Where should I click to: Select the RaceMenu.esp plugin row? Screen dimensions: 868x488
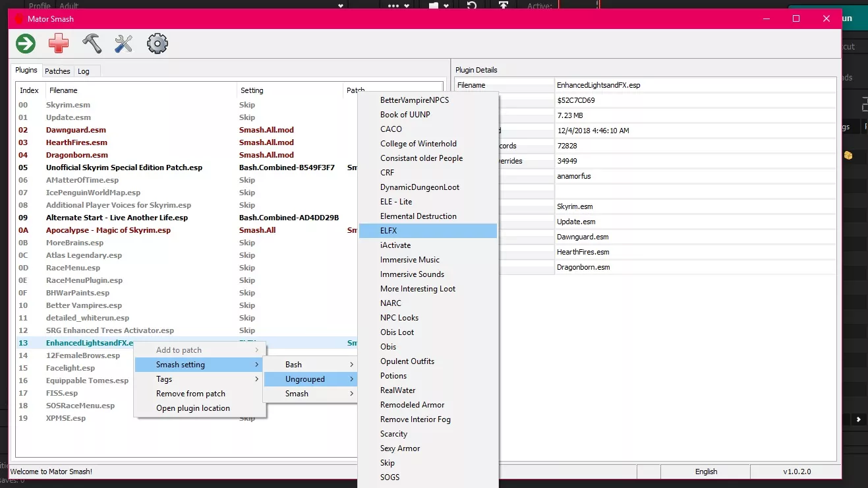tap(187, 268)
